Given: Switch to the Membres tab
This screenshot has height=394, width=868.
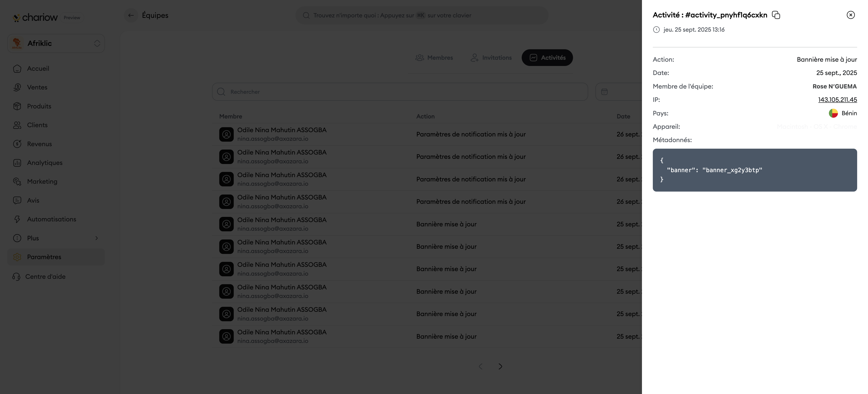Looking at the screenshot, I should [x=434, y=58].
